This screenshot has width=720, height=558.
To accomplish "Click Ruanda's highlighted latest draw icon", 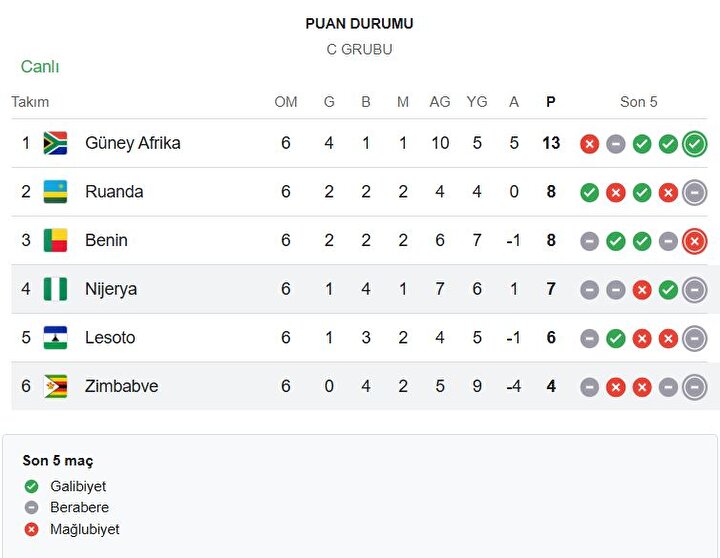I will coord(694,192).
